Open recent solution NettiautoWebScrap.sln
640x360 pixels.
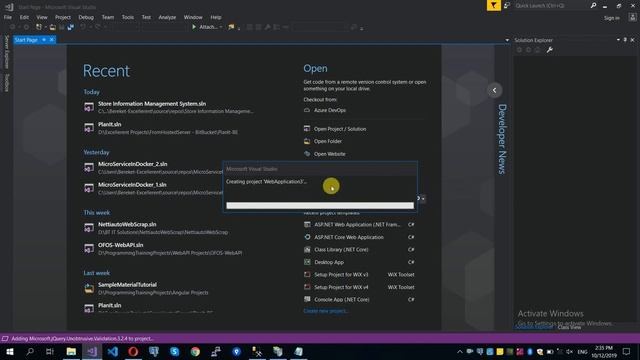click(127, 224)
